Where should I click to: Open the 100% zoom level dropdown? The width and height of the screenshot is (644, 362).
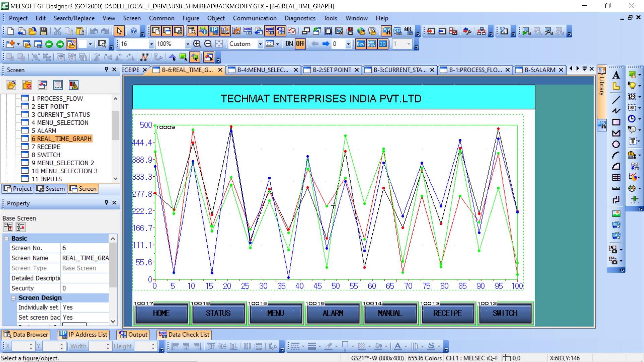point(187,44)
